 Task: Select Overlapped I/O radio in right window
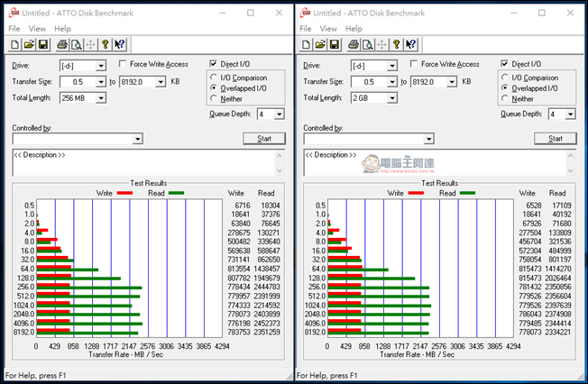coord(505,87)
